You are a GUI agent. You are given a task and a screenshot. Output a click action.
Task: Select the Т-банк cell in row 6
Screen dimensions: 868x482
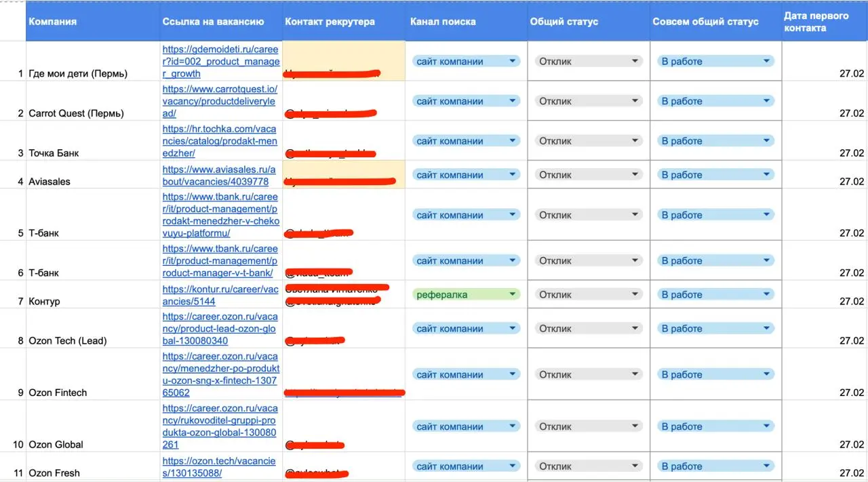click(93, 261)
